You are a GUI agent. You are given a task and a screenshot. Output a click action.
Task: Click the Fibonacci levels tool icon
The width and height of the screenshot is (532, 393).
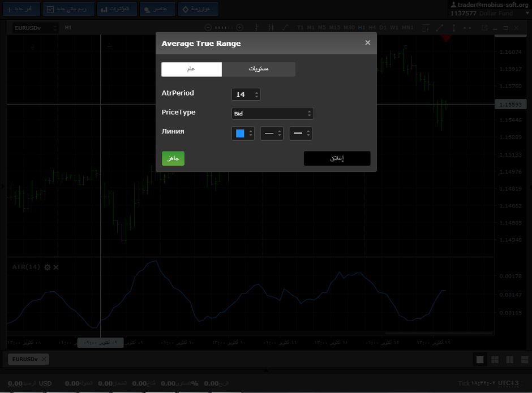[426, 28]
